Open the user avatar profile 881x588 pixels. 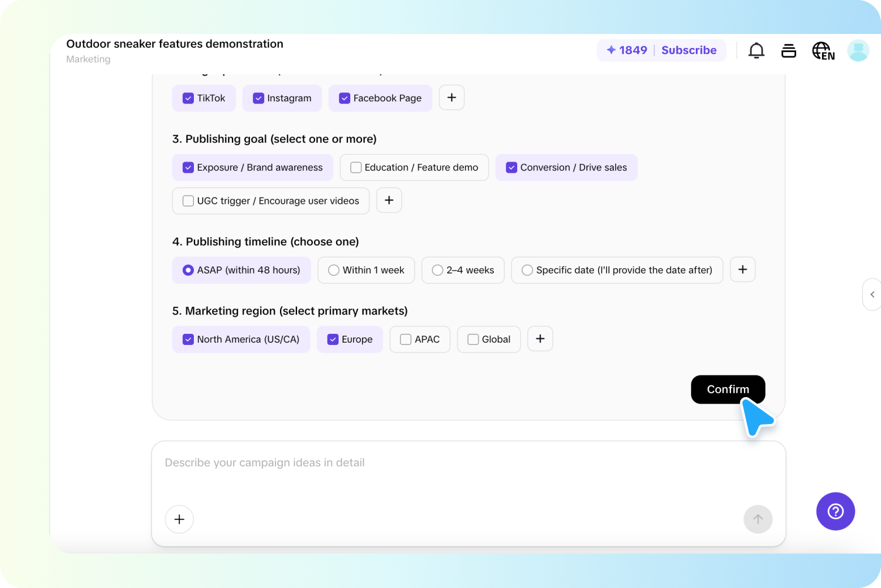858,50
